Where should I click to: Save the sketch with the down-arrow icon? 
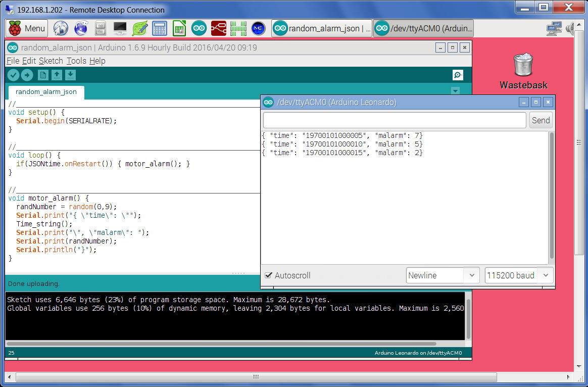71,75
